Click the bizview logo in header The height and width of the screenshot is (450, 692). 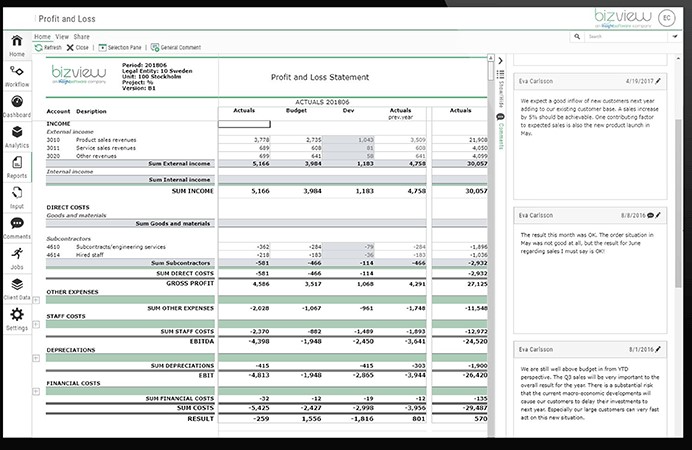click(x=622, y=19)
